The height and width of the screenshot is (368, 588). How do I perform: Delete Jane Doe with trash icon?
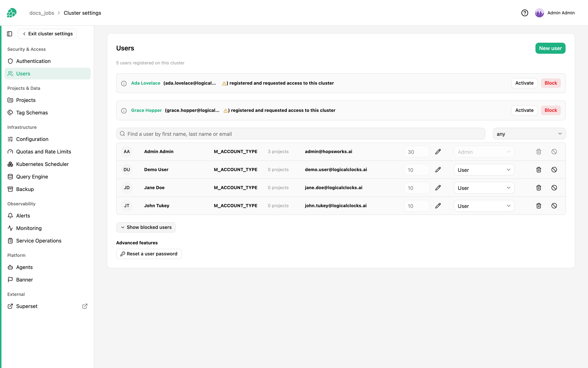tap(539, 188)
